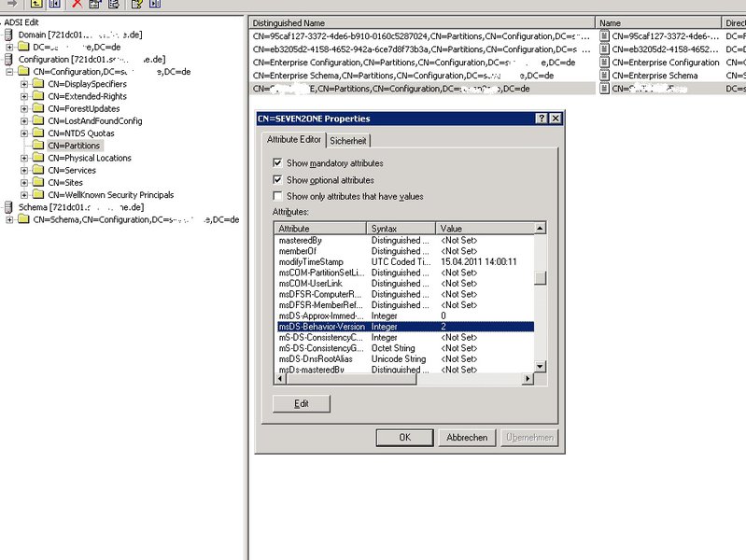Expand the CN=DisplaySpecifiers node
Screen dimensions: 746x560
[24, 84]
